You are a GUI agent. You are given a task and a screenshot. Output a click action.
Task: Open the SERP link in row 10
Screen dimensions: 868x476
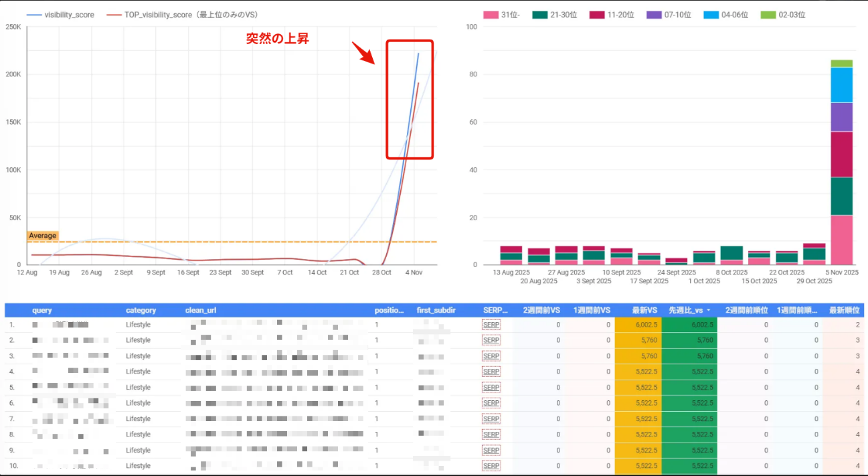coord(491,466)
